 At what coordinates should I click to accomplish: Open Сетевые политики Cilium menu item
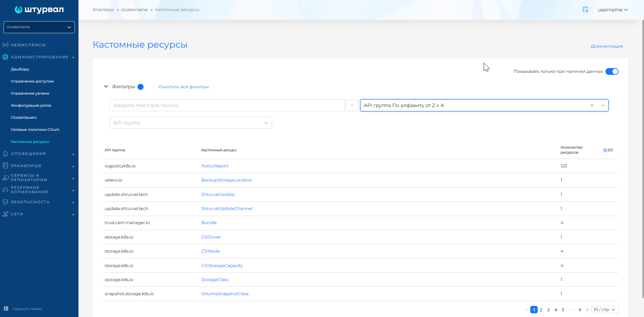coord(35,129)
